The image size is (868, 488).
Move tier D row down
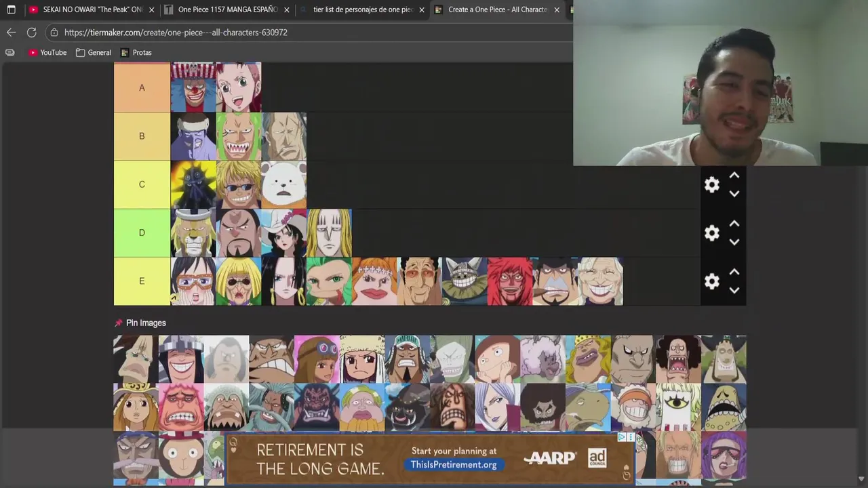(734, 241)
